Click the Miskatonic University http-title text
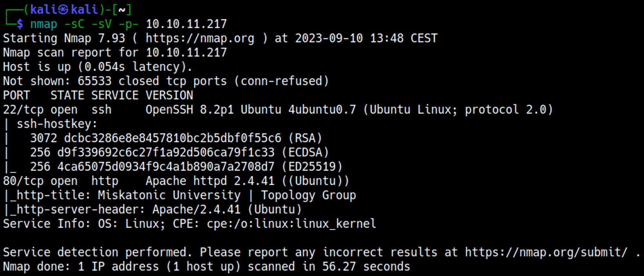Screen dimensions: 644x276 pos(169,195)
